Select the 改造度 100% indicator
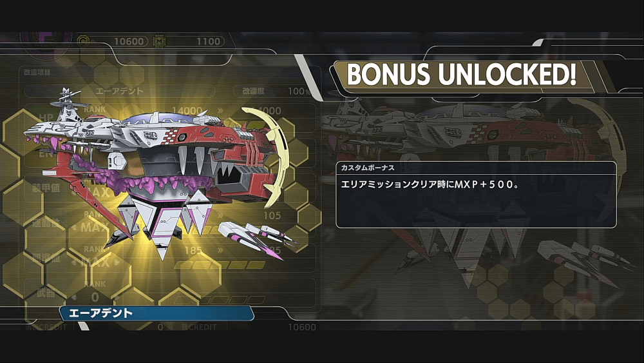Image resolution: width=644 pixels, height=363 pixels. [x=276, y=92]
